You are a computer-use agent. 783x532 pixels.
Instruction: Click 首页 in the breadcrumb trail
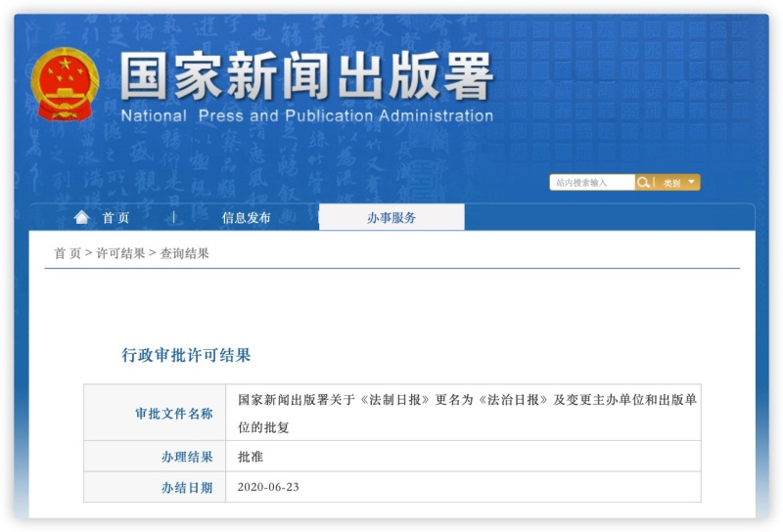[68, 253]
